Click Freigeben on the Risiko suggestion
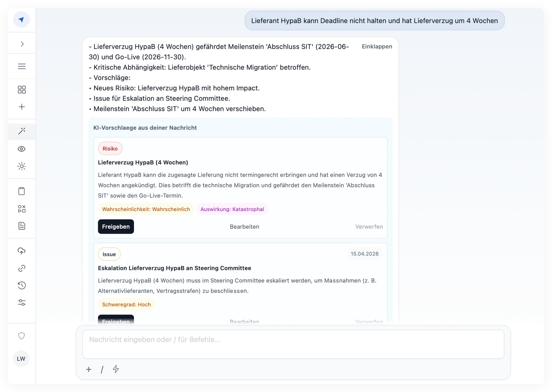 coord(116,226)
